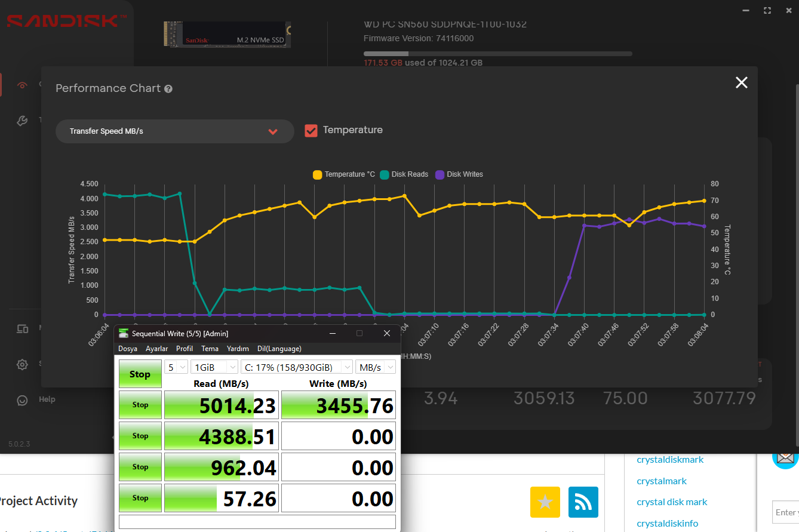Close the Performance Chart panel
This screenshot has height=532, width=799.
(741, 83)
